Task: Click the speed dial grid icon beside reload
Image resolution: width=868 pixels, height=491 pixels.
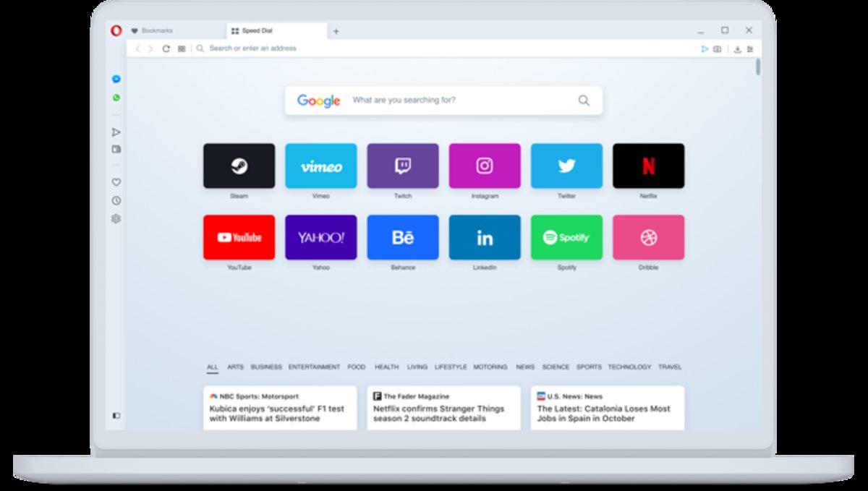Action: click(182, 48)
